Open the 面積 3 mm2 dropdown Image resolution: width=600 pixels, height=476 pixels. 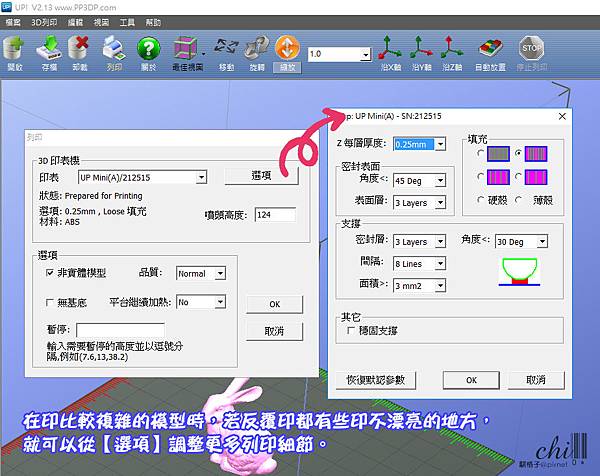pyautogui.click(x=440, y=285)
